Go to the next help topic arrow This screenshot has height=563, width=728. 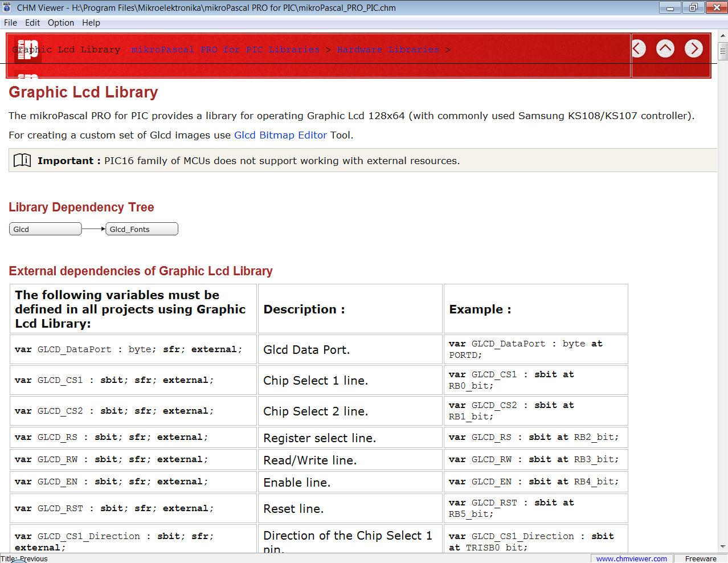(694, 48)
